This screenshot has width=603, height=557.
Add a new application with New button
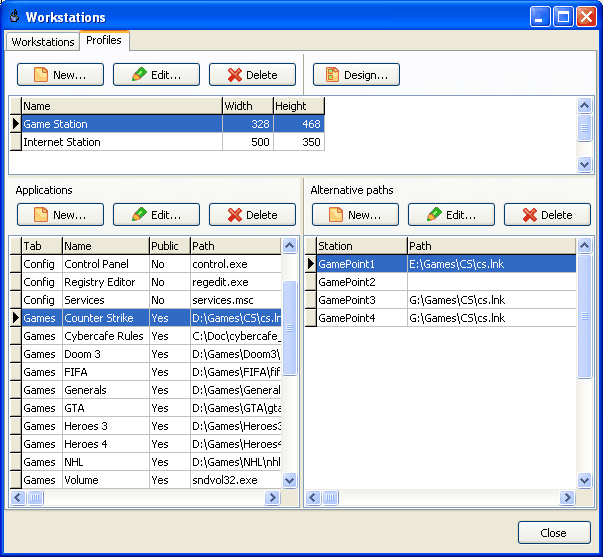[60, 215]
